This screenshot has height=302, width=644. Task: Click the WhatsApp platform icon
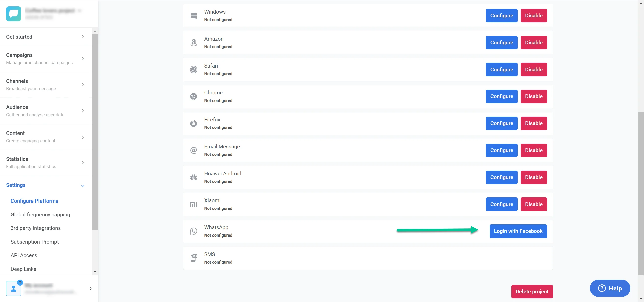193,231
